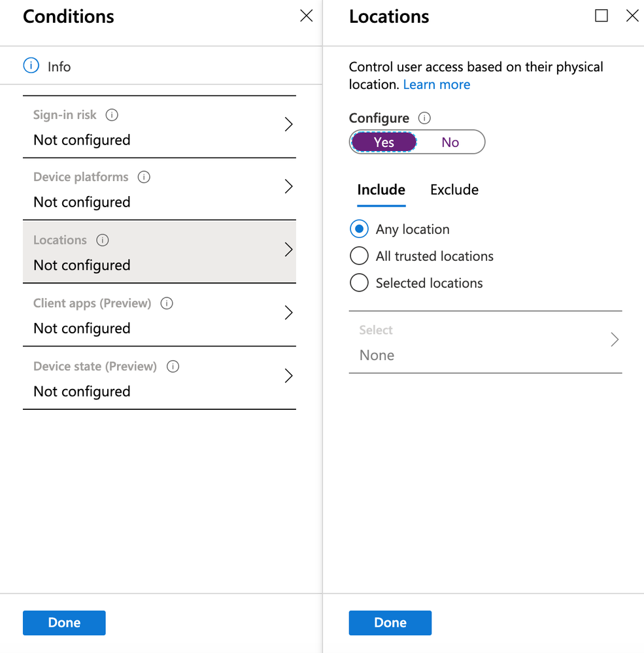Pick the Selected locations radio button
The width and height of the screenshot is (644, 653).
click(359, 283)
